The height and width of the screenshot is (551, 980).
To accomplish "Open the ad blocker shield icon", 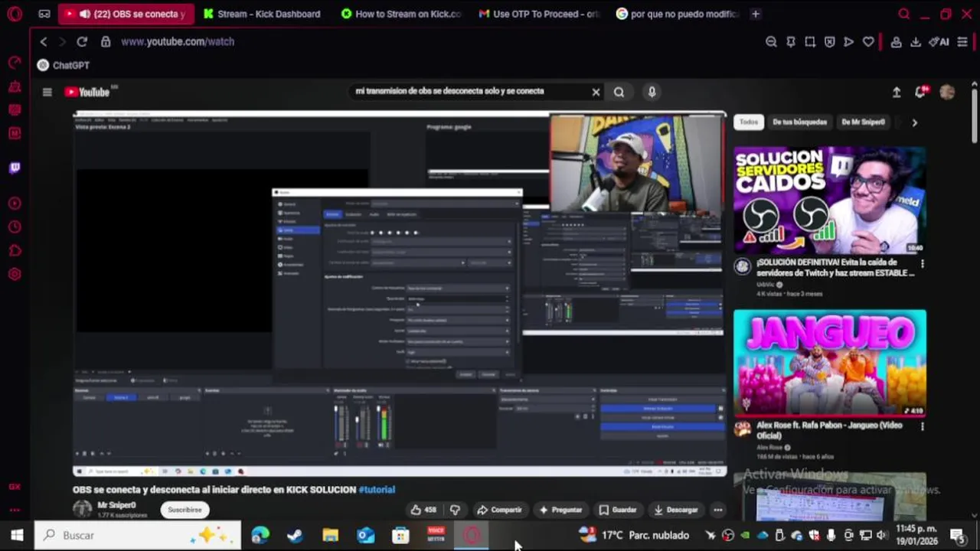I will [x=829, y=42].
